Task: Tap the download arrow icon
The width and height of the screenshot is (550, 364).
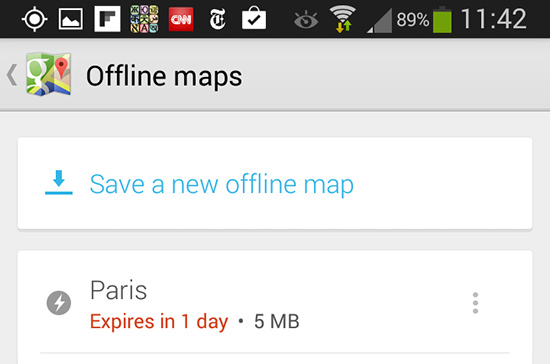Action: pos(59,182)
